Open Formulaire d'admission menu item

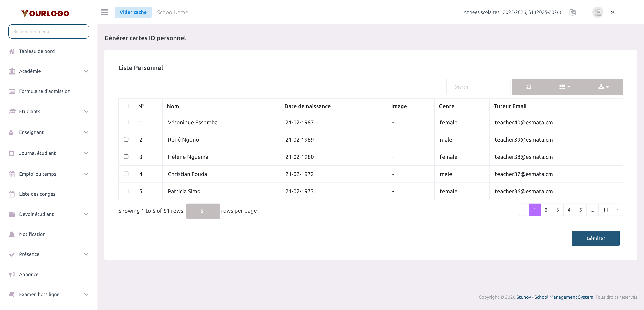[x=45, y=91]
